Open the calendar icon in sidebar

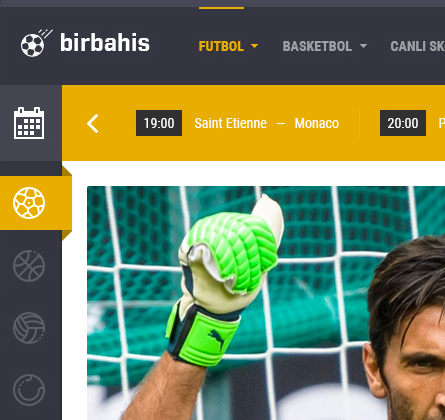(x=29, y=123)
